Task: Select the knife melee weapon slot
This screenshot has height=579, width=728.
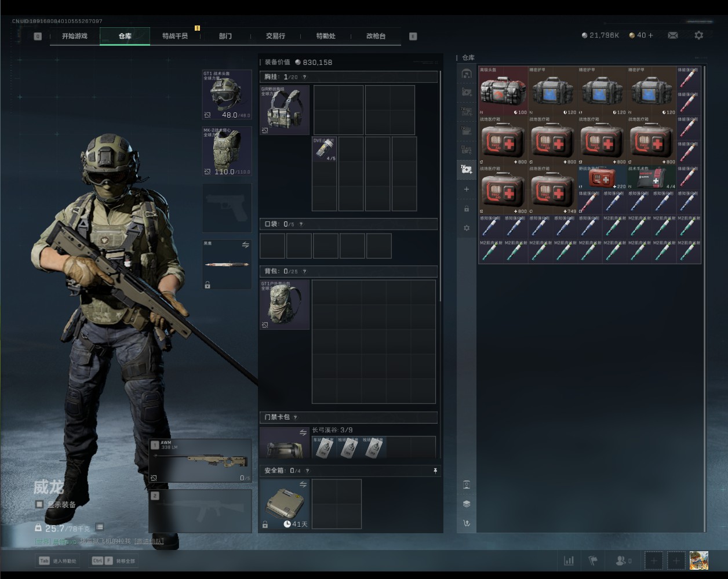Action: (227, 265)
